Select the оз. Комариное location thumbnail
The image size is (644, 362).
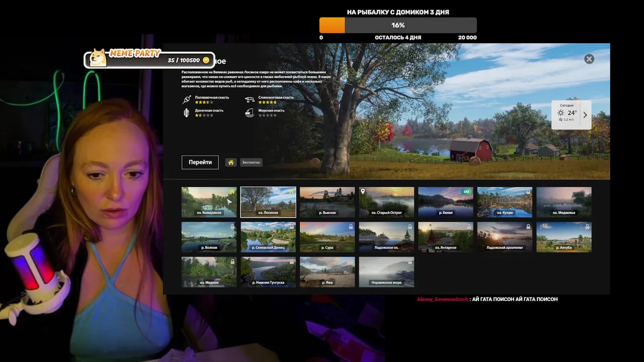(x=209, y=202)
